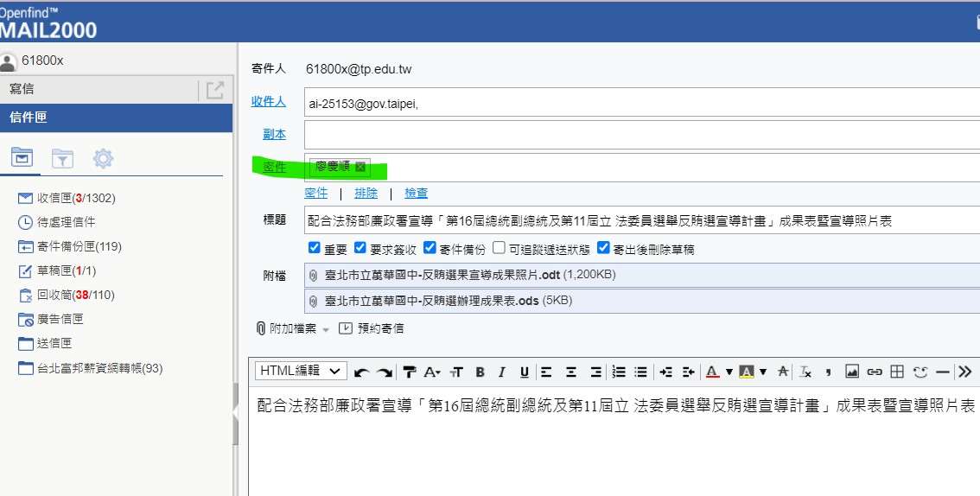This screenshot has height=496, width=980.
Task: Toggle bold formatting in the editor
Action: coord(480,372)
